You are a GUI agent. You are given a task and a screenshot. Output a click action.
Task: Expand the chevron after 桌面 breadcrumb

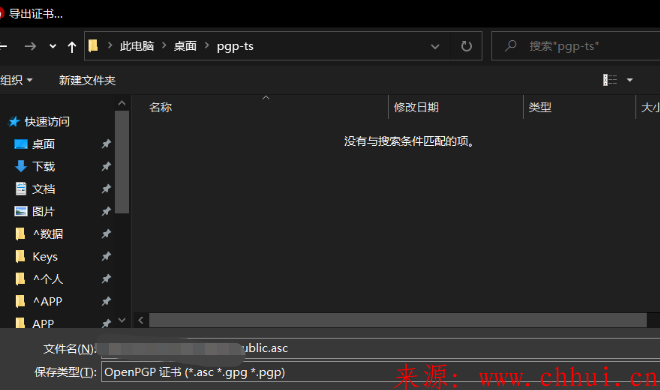207,45
